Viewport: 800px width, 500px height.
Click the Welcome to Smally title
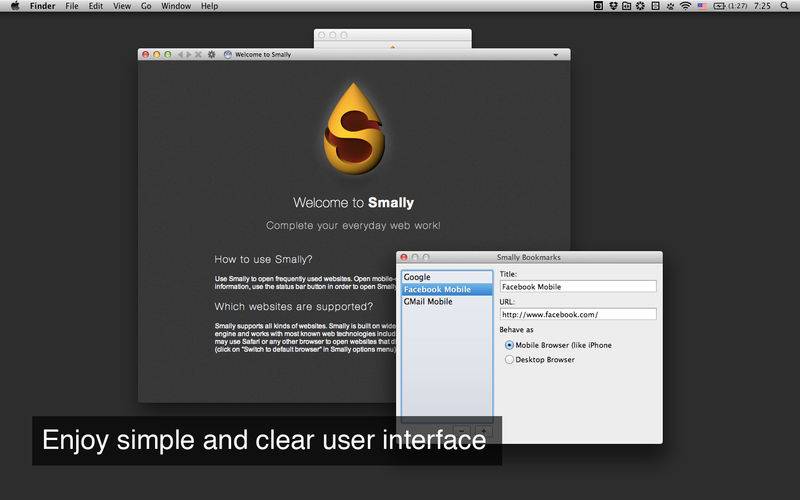[x=354, y=203]
